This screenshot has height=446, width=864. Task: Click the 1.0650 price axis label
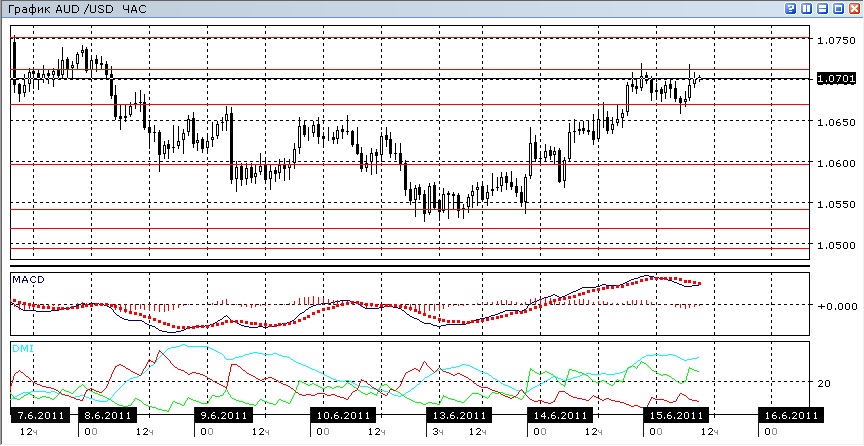pyautogui.click(x=835, y=122)
